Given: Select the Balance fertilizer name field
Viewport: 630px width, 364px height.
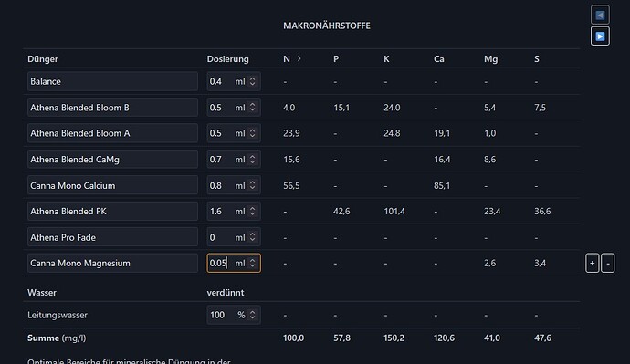Looking at the screenshot, I should coord(112,81).
